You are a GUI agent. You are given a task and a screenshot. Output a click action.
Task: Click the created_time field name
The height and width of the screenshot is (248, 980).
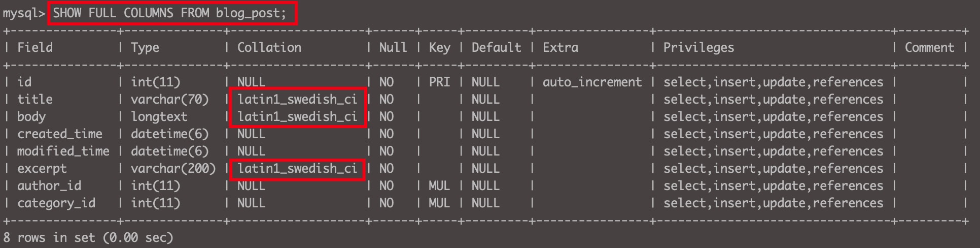(60, 134)
